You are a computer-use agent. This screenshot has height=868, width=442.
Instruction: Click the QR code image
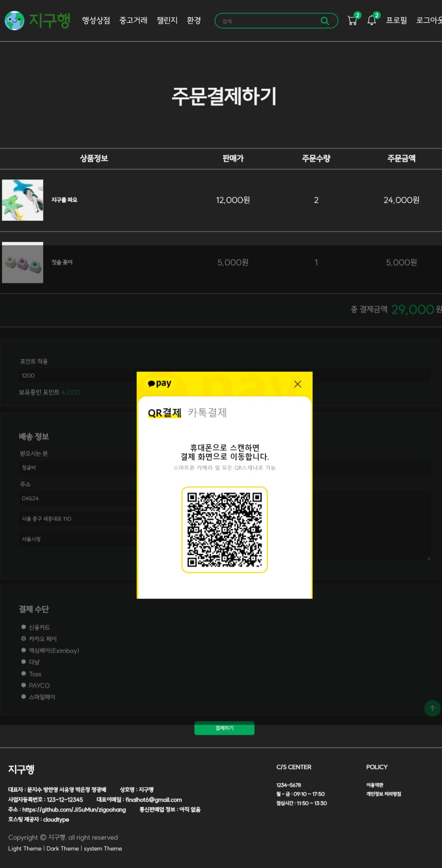pos(225,530)
